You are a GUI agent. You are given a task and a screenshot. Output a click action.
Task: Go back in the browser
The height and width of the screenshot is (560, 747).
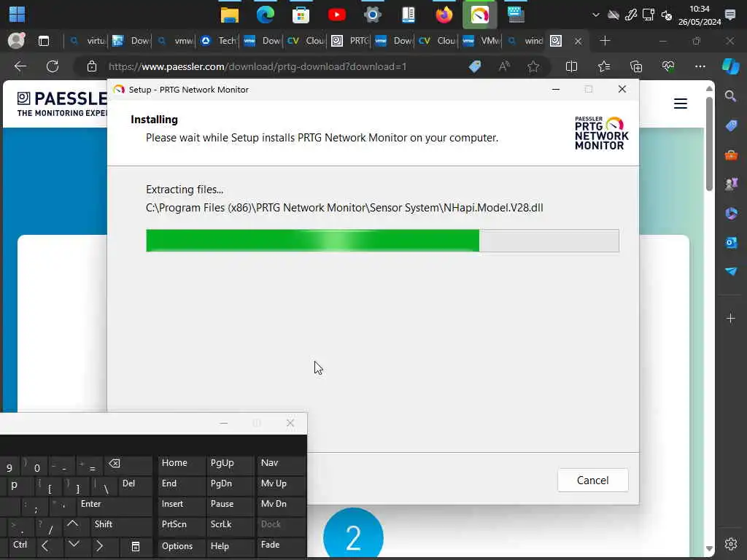click(x=20, y=66)
